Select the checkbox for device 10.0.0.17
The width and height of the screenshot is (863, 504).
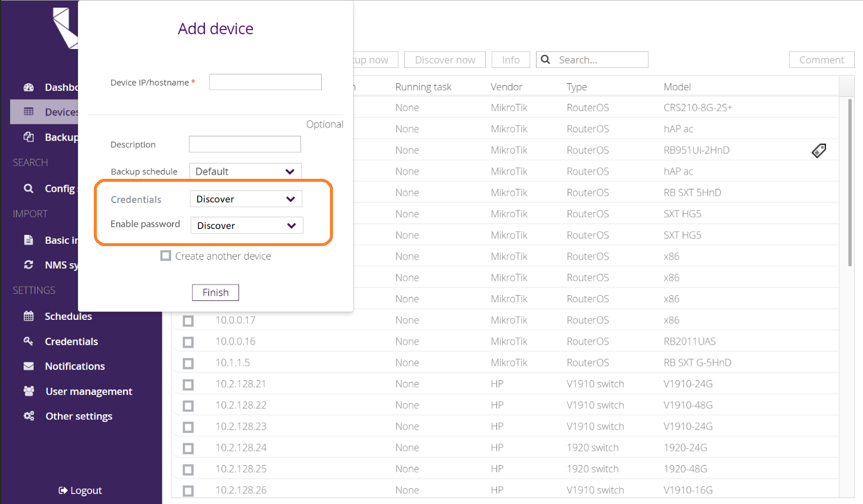pyautogui.click(x=188, y=320)
